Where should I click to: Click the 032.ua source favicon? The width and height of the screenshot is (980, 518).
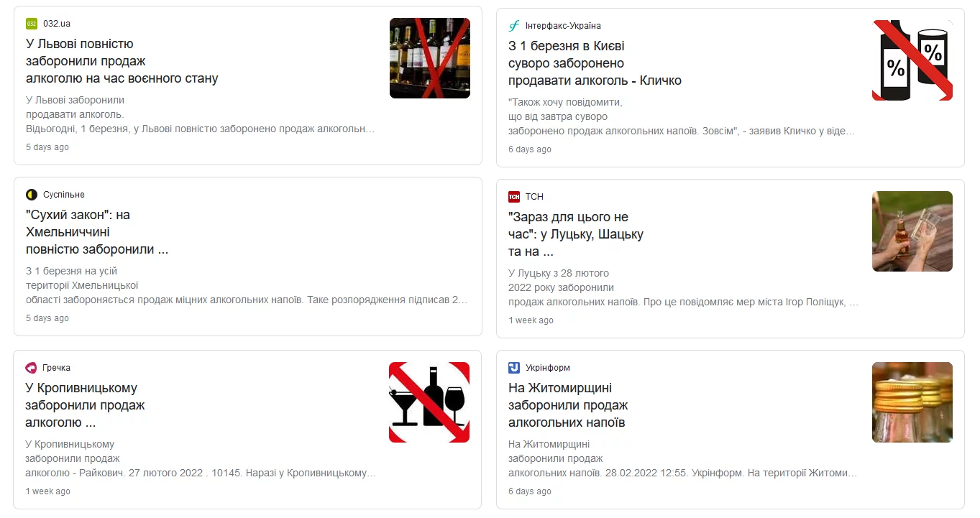32,24
